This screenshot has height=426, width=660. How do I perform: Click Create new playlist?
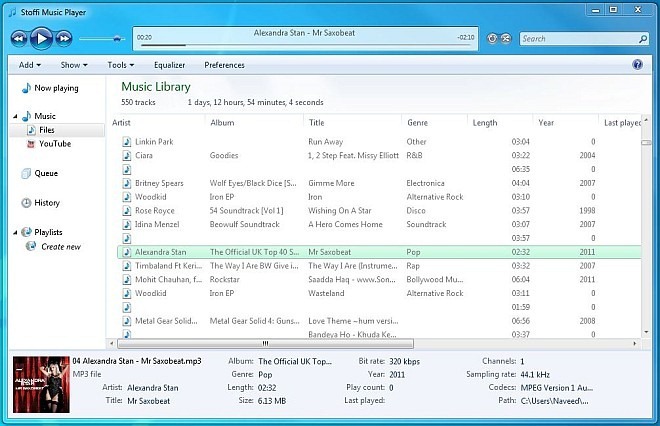pyautogui.click(x=53, y=247)
